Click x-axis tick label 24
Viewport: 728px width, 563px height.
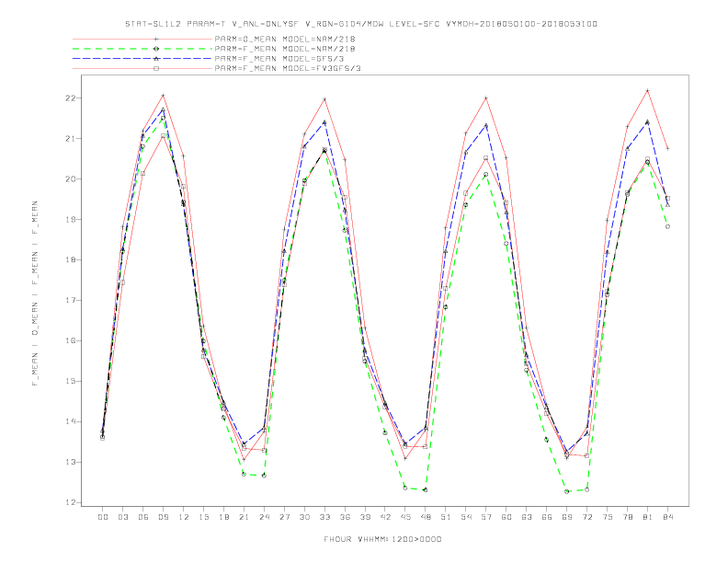(x=264, y=517)
